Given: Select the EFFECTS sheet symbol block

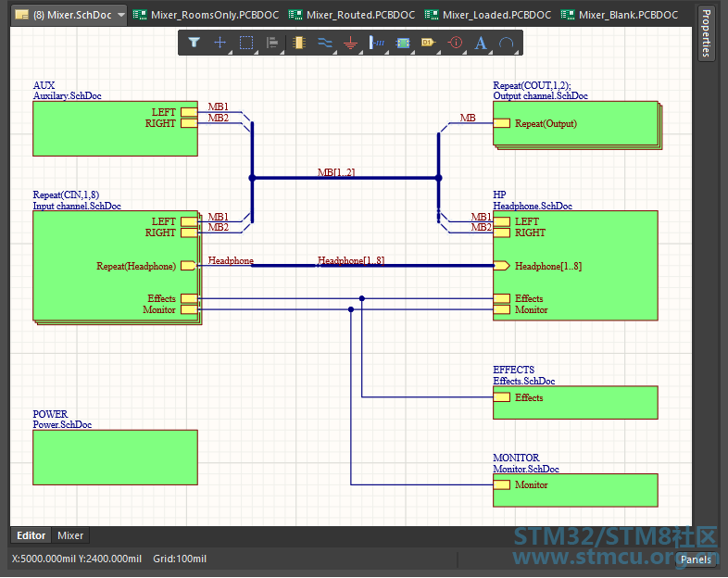Looking at the screenshot, I should (575, 403).
